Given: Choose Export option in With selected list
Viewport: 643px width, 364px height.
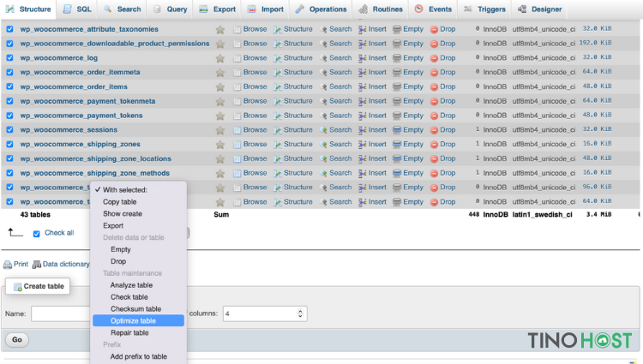Looking at the screenshot, I should coord(138,225).
